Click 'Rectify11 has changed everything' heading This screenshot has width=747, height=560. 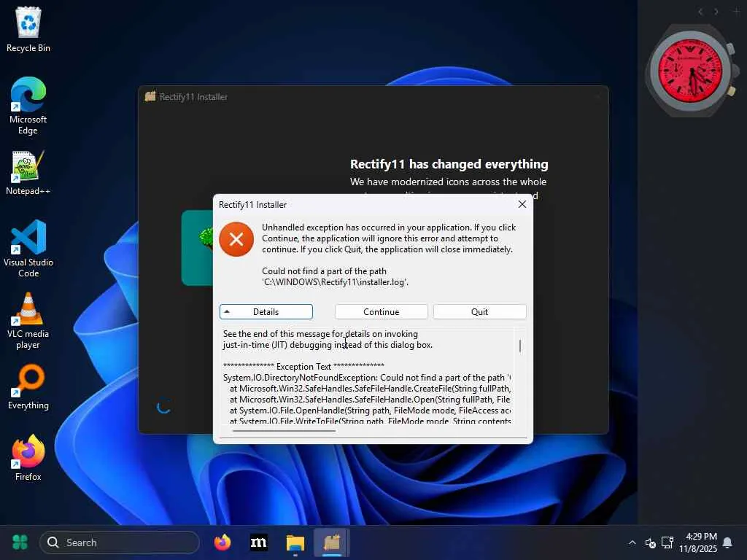449,164
